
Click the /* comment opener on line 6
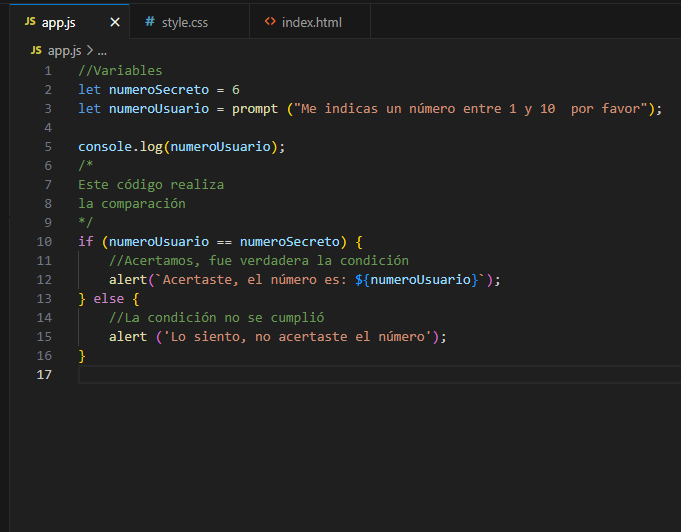click(x=86, y=165)
